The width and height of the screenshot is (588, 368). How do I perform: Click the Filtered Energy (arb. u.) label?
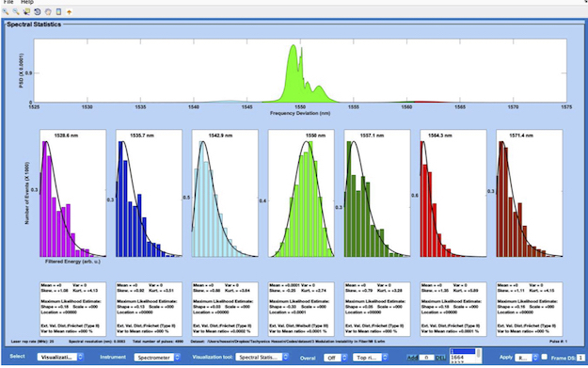[x=72, y=262]
